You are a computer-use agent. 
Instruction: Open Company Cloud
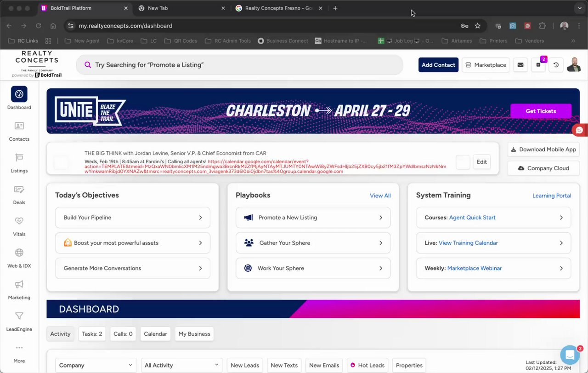point(543,168)
